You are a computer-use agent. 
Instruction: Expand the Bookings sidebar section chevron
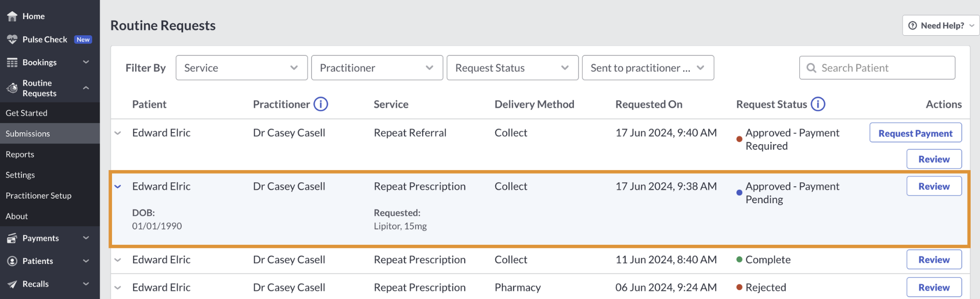coord(86,63)
